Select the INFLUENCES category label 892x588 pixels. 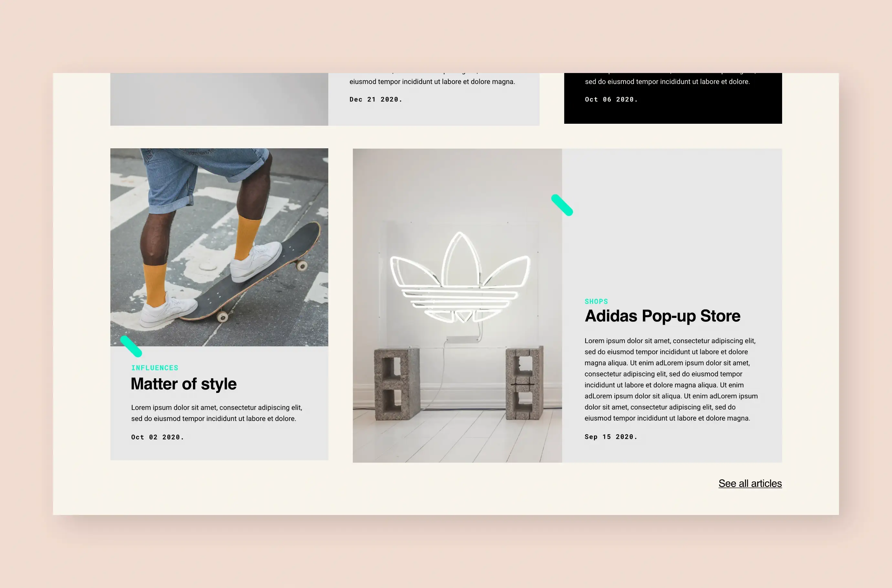[154, 368]
